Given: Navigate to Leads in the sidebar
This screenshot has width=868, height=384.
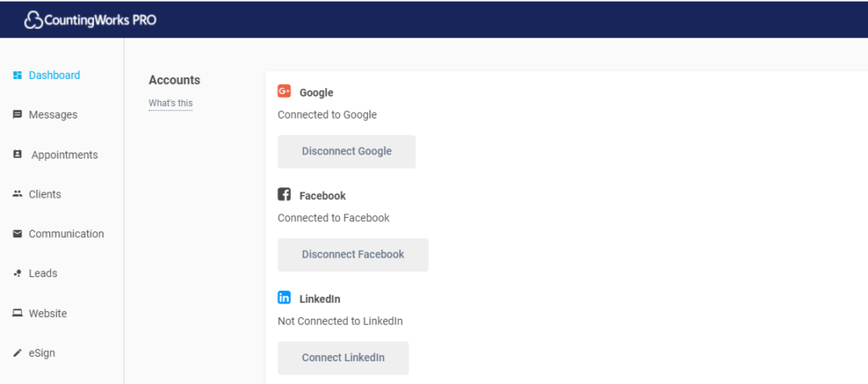Looking at the screenshot, I should pos(42,273).
